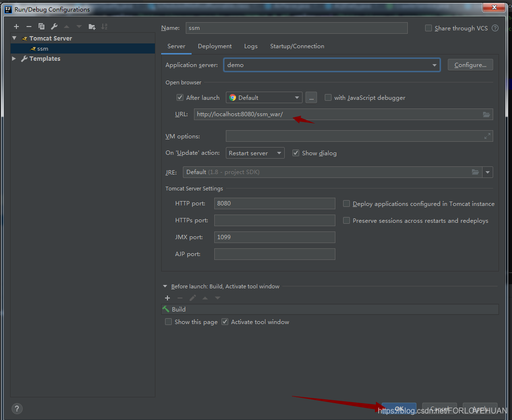The image size is (512, 420).
Task: Toggle Show dialog checkbox
Action: click(296, 153)
